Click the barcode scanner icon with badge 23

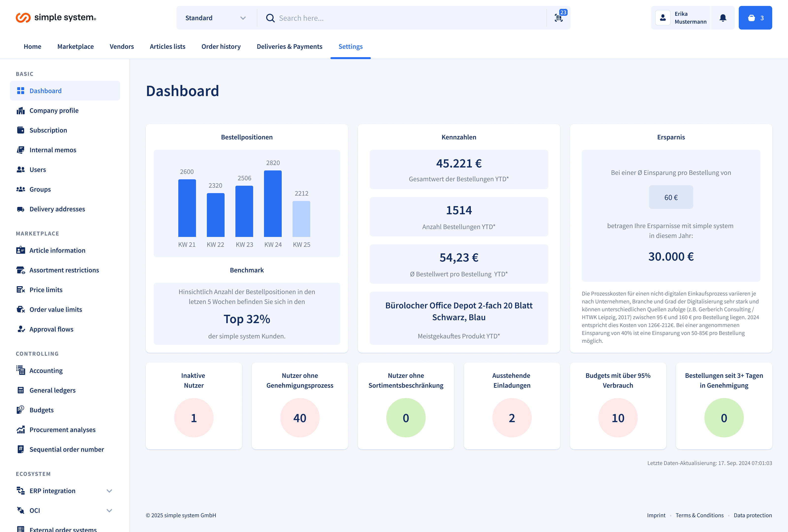pyautogui.click(x=558, y=18)
